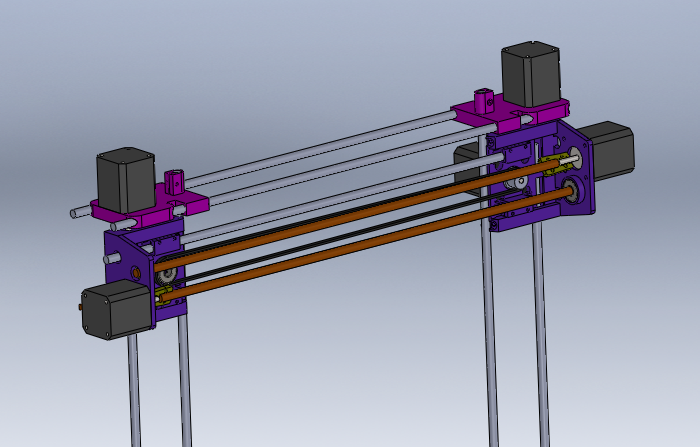This screenshot has width=700, height=447.
Task: Click the topmost long grey horizontal rod
Action: coord(321,149)
